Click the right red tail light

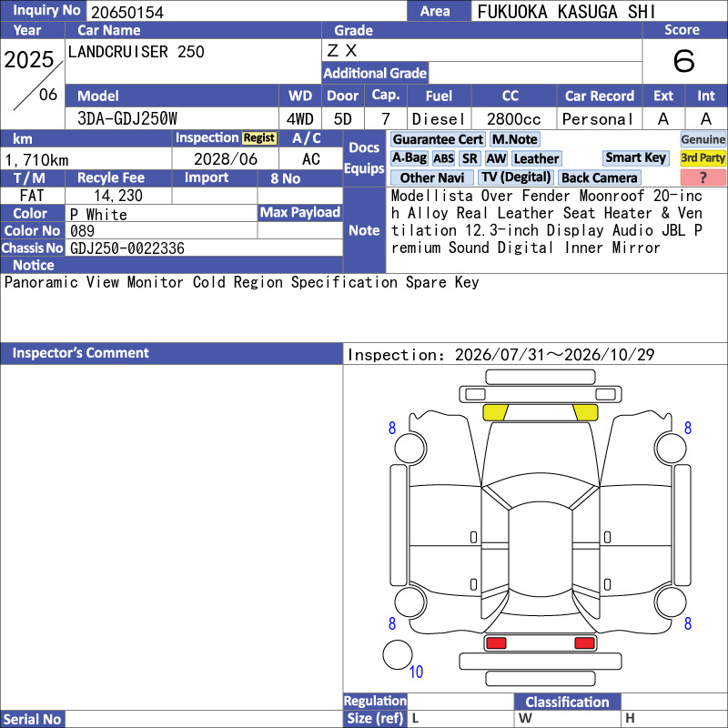(584, 643)
